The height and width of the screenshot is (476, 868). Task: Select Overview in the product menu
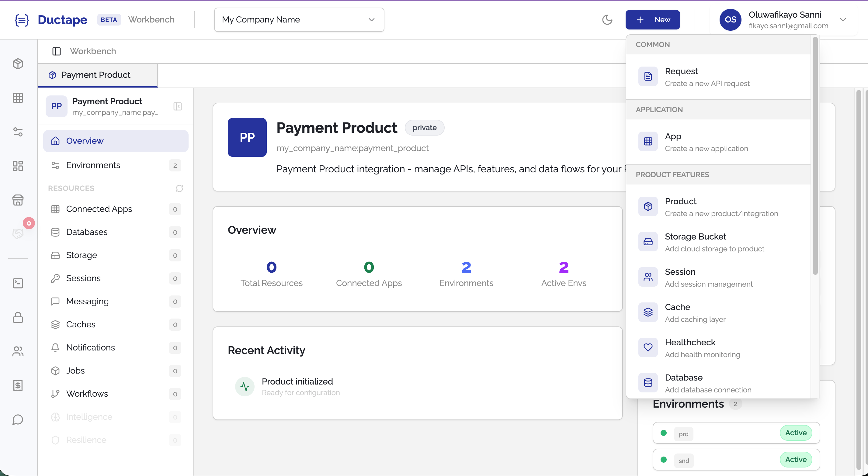[85, 141]
